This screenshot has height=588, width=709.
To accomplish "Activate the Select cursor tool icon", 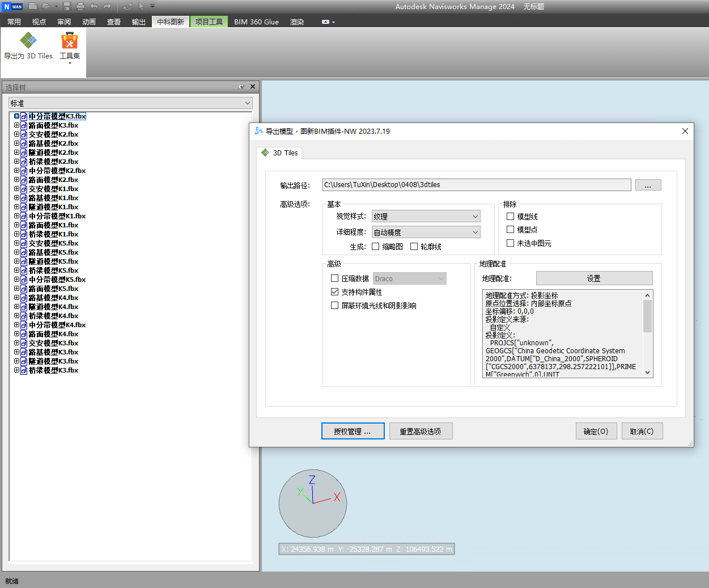I will coord(141,6).
